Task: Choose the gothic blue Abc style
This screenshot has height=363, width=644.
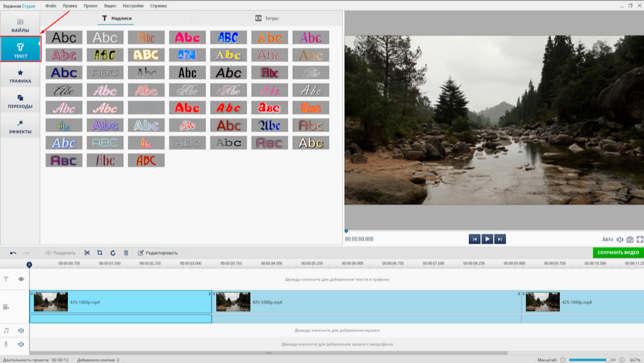Action: point(269,126)
